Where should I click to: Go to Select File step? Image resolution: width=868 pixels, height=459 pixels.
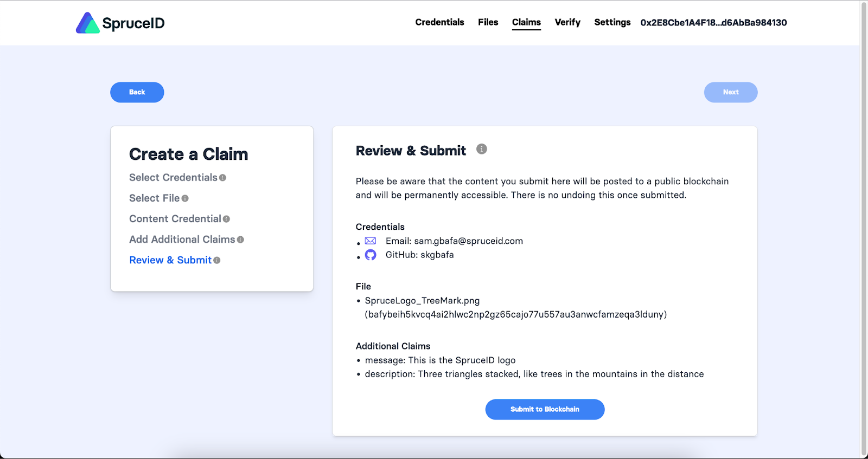point(154,198)
